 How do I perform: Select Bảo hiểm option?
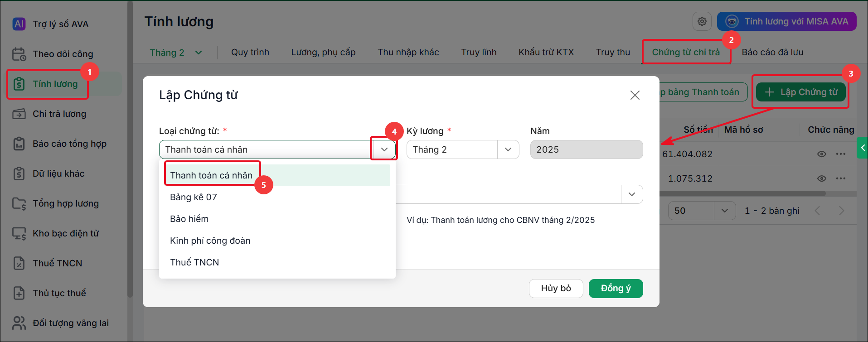pos(277,219)
